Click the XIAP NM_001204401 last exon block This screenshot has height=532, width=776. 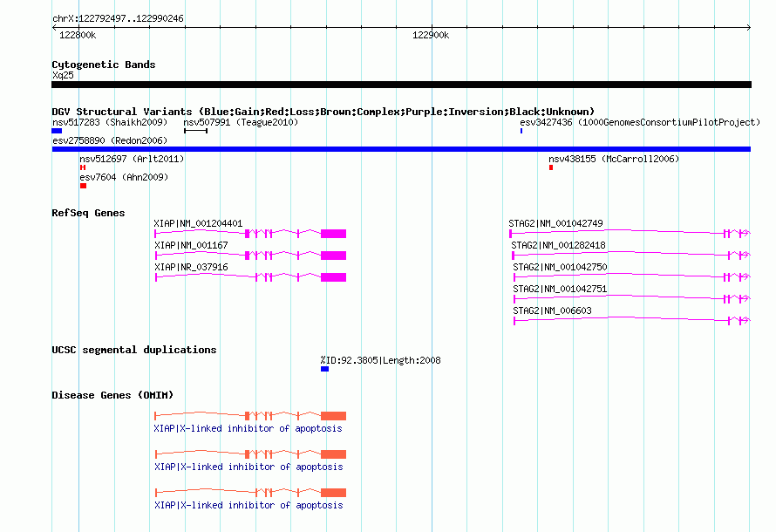point(334,234)
